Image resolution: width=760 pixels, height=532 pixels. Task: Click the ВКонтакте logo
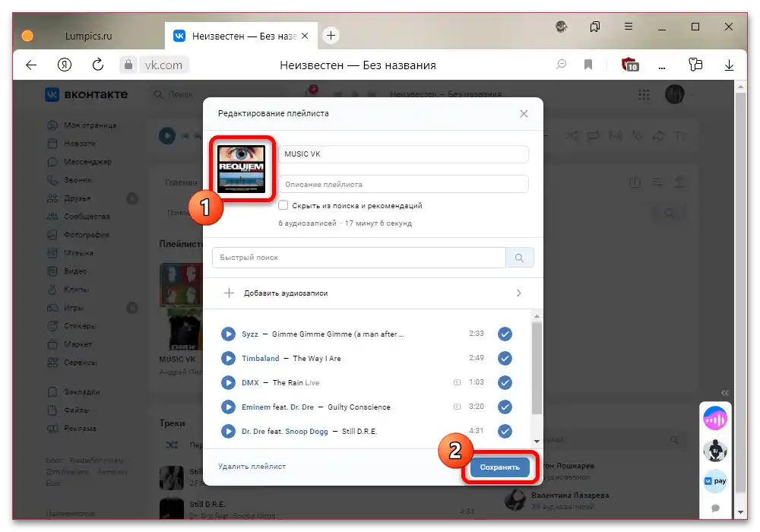pos(87,94)
